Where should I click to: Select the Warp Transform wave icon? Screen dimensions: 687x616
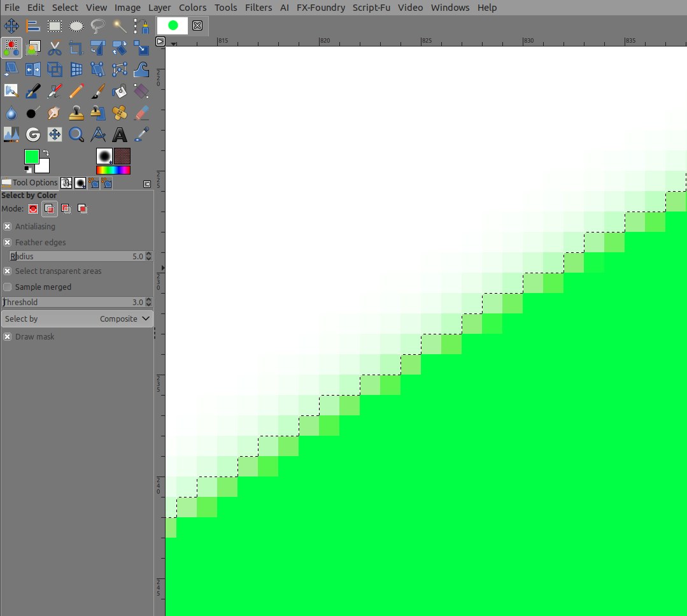coord(141,69)
